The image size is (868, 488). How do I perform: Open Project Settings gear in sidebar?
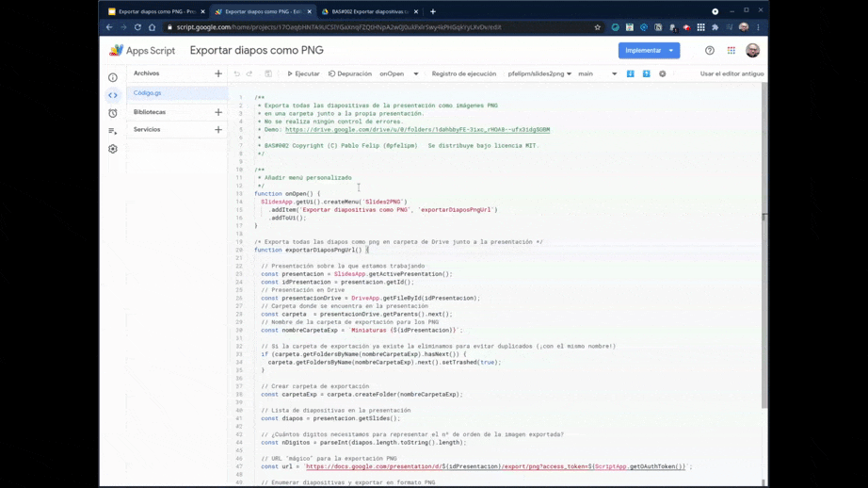(113, 149)
